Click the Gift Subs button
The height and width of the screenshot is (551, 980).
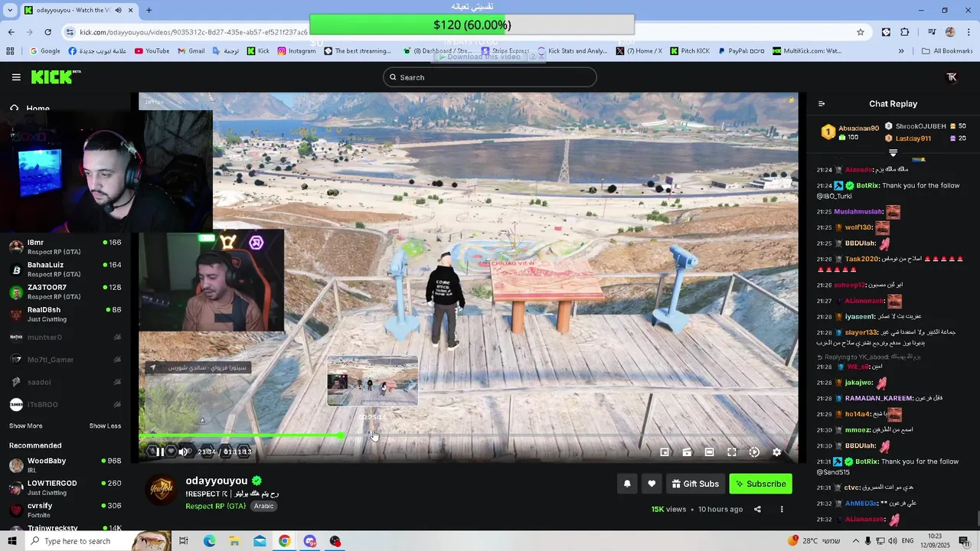click(696, 484)
